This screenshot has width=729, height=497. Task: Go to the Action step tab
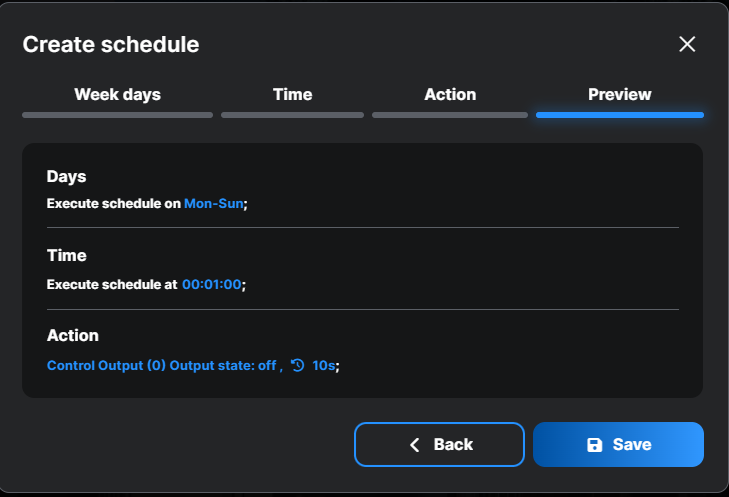[x=450, y=95]
